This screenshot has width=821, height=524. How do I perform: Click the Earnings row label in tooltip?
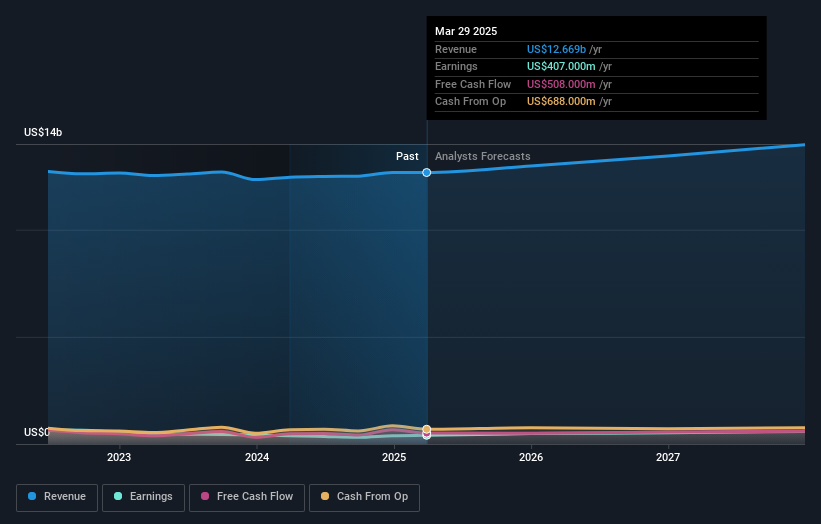pos(456,66)
